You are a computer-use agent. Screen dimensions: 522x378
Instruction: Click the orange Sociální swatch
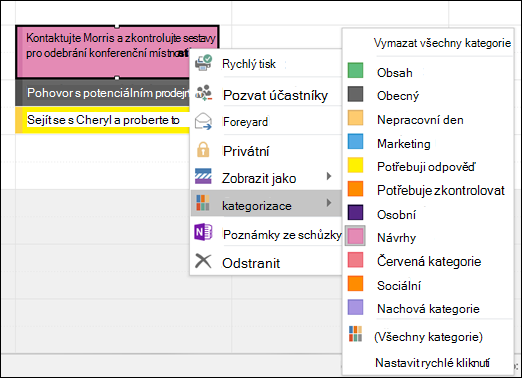(x=355, y=283)
